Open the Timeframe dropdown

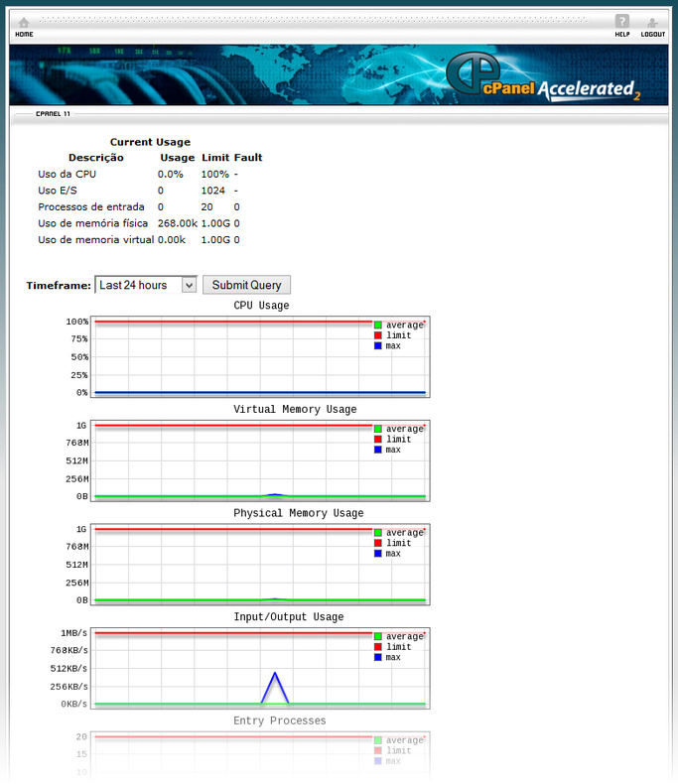click(x=146, y=285)
